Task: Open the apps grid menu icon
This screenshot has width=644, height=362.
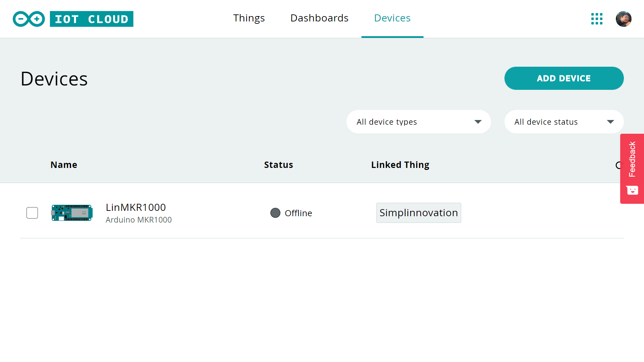Action: pos(597,19)
